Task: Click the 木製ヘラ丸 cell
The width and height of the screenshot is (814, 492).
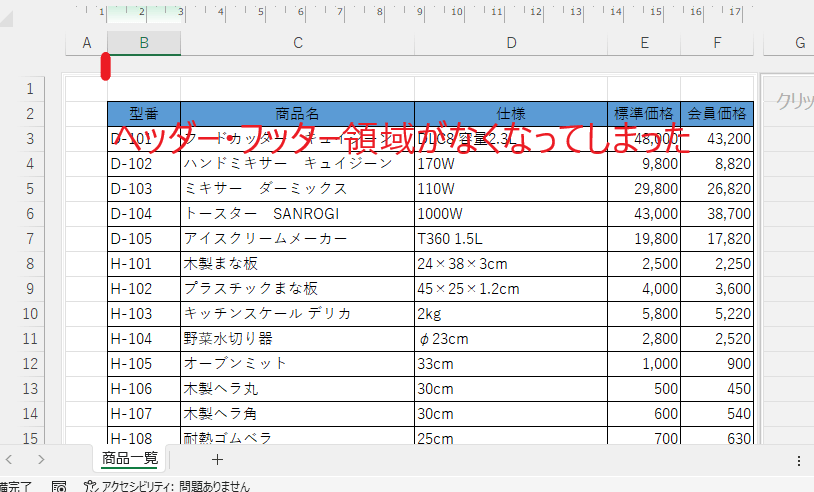Action: [x=297, y=389]
